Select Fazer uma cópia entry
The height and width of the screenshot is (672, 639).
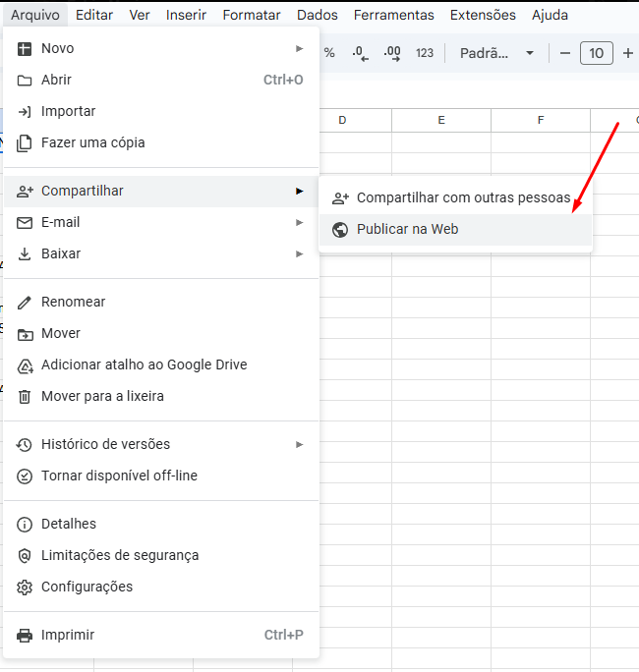[161, 143]
